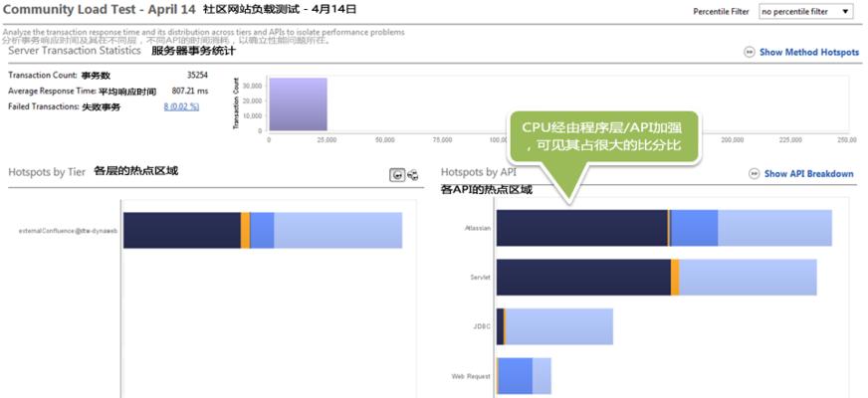Click the Hotspots by Tier heading
Image resolution: width=868 pixels, height=398 pixels.
click(47, 172)
